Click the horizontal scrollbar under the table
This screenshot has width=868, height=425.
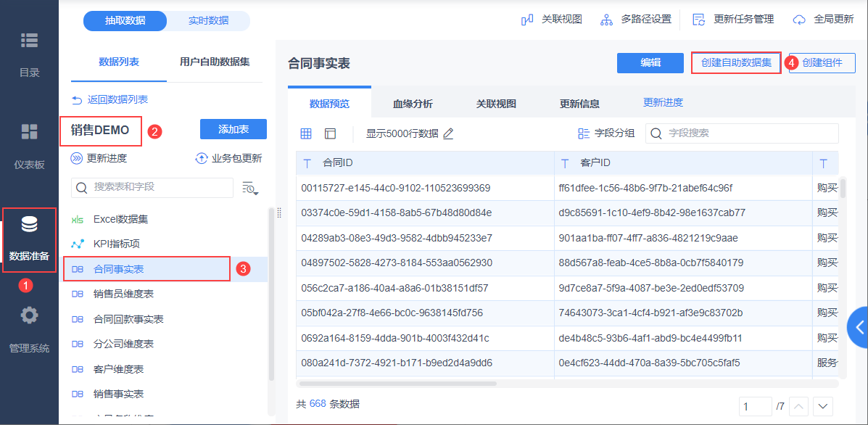point(397,383)
